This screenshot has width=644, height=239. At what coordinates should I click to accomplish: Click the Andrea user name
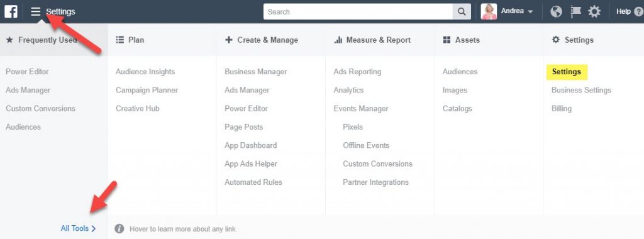coord(512,11)
